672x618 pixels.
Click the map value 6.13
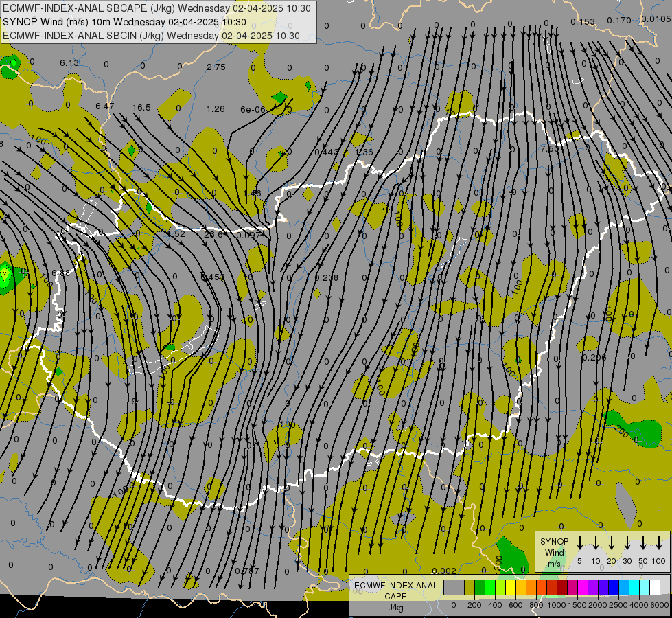pos(69,62)
